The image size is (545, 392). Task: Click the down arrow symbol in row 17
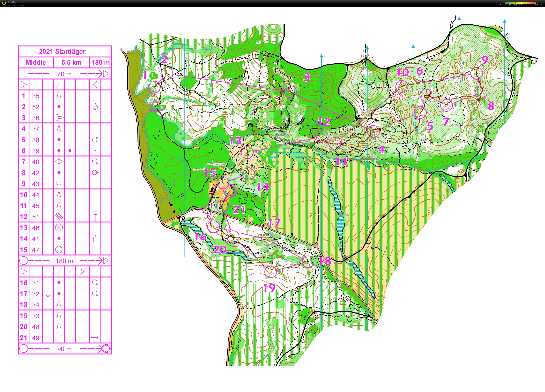(48, 294)
